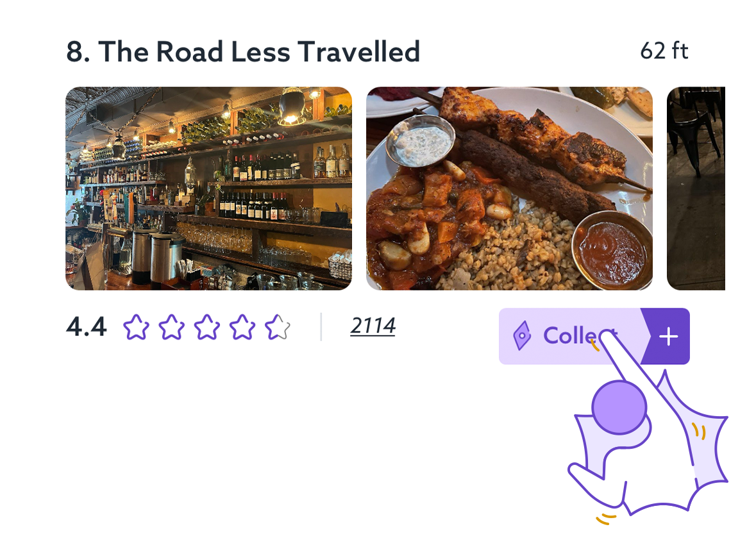Click the listing number 8
This screenshot has width=756, height=554.
78,51
